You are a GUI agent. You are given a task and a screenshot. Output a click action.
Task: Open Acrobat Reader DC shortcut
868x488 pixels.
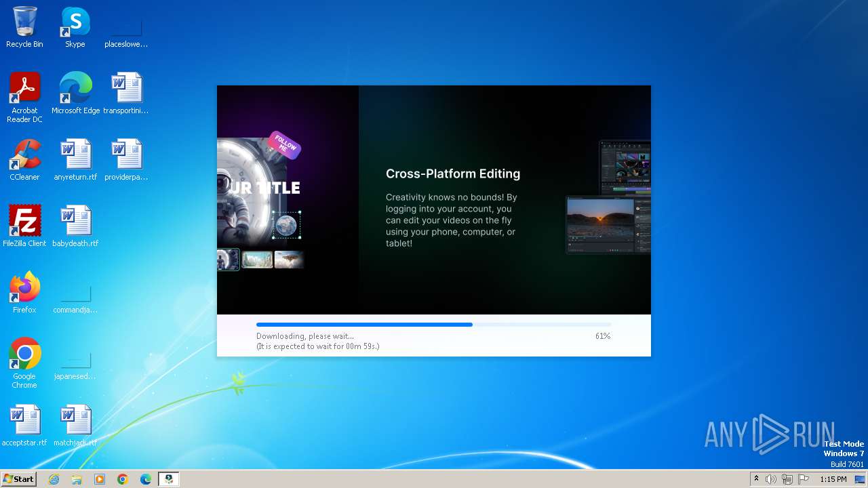tap(24, 97)
